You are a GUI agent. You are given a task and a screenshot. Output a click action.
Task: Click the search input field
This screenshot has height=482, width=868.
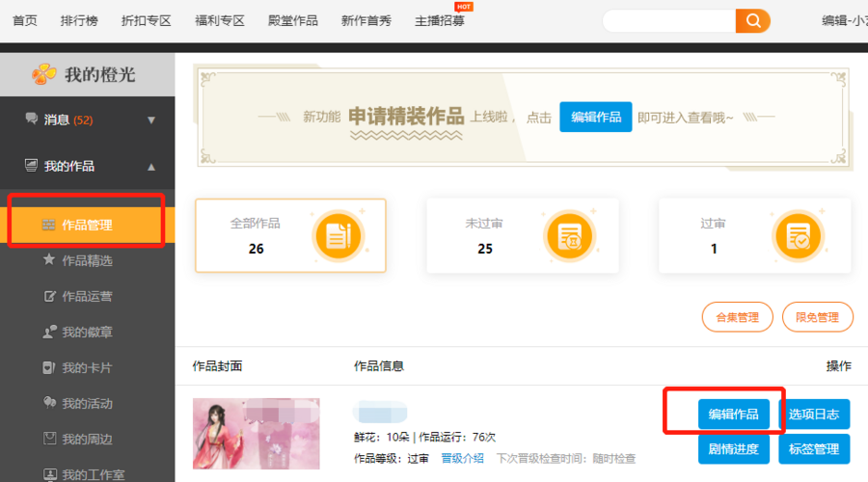(x=667, y=20)
